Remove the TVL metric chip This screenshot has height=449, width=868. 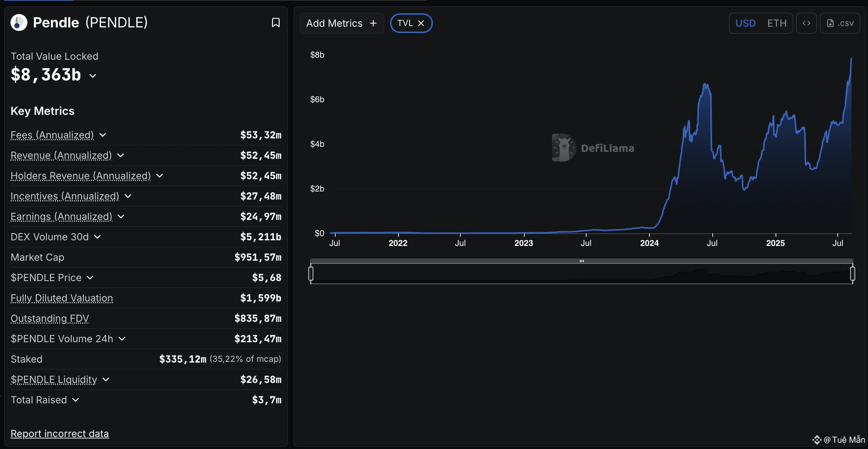[x=421, y=23]
